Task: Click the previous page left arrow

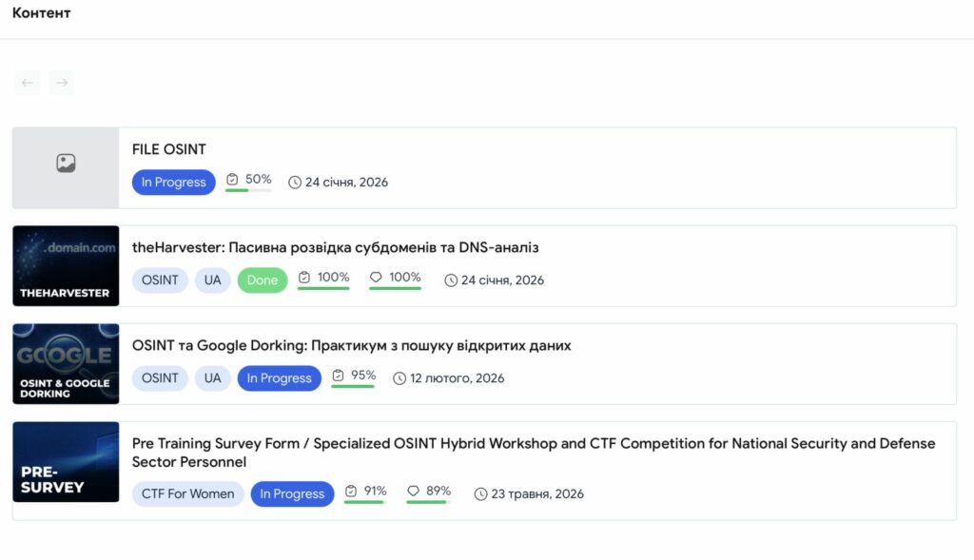Action: (28, 83)
